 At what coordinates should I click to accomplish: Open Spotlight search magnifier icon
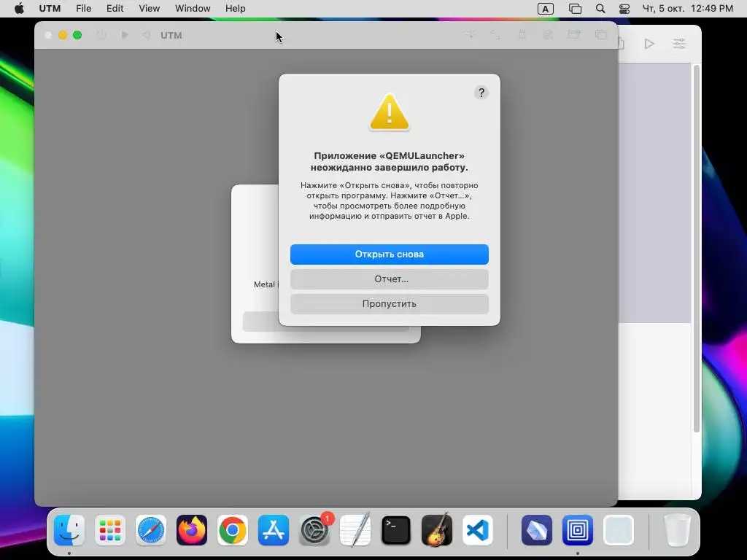pos(600,9)
